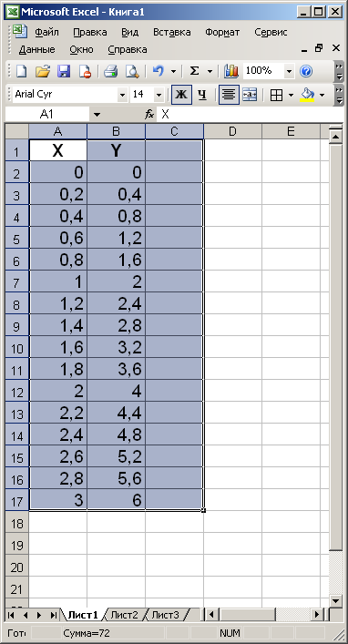Select the cell containing 5,6
Image resolution: width=348 pixels, height=644 pixels.
tap(117, 478)
